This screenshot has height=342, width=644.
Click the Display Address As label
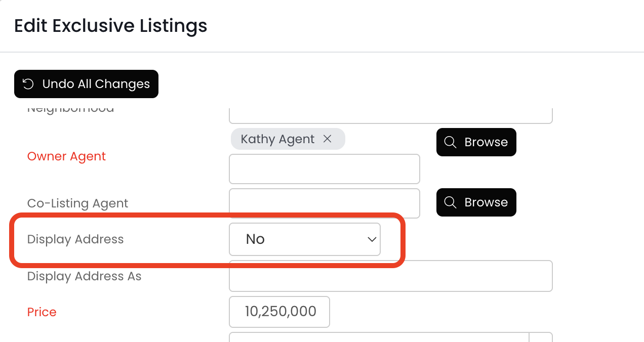coord(84,276)
